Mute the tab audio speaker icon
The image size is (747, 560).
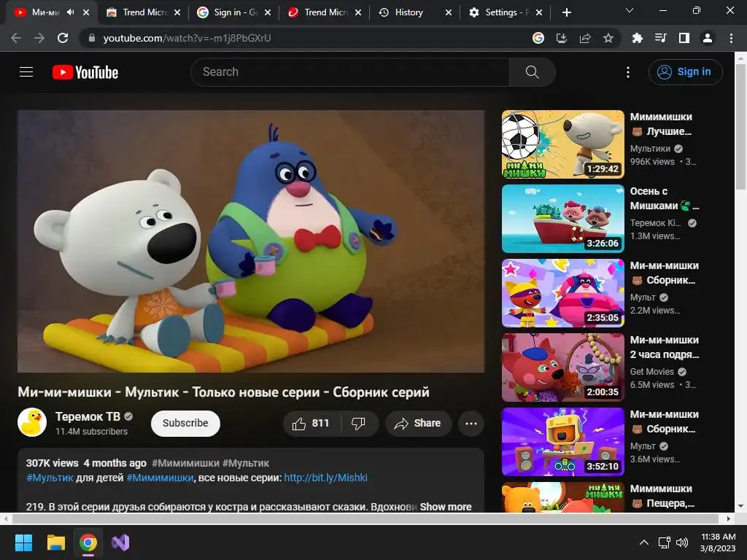71,12
